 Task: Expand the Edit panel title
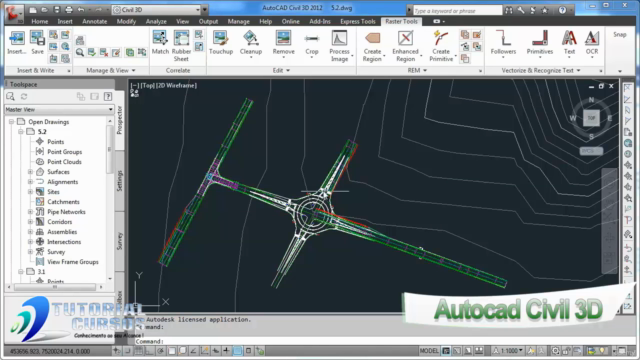click(281, 70)
